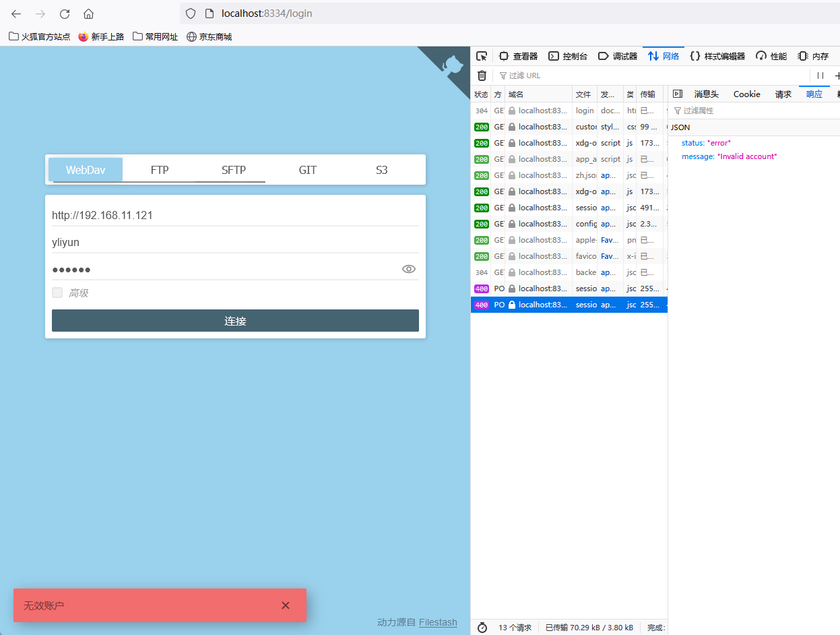Viewport: 840px width, 635px height.
Task: Switch to the GIT tab
Action: pyautogui.click(x=308, y=170)
